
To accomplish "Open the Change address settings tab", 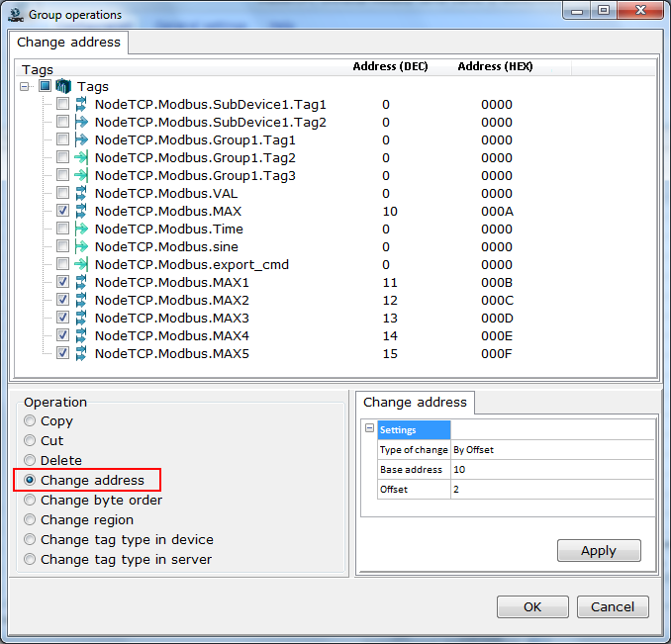I will click(x=415, y=403).
